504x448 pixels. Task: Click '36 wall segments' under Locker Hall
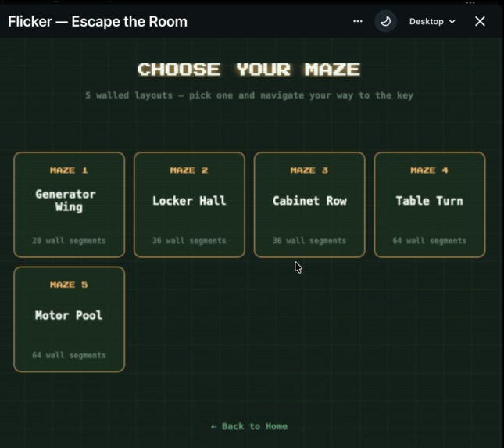click(189, 241)
